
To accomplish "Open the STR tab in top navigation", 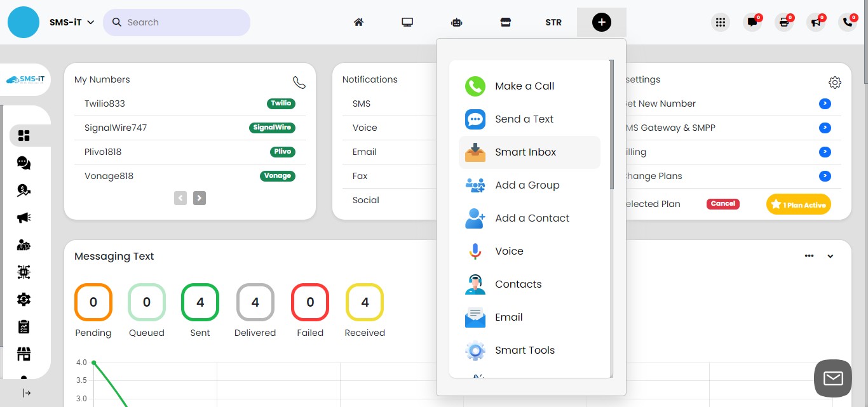I will [x=553, y=22].
